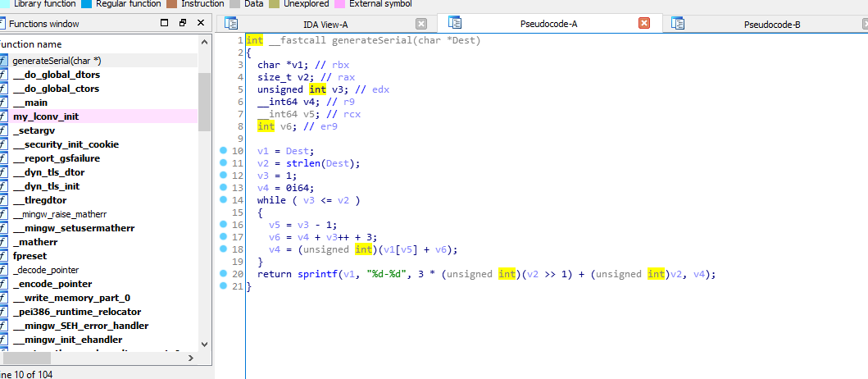Close the Functions window panel

201,23
